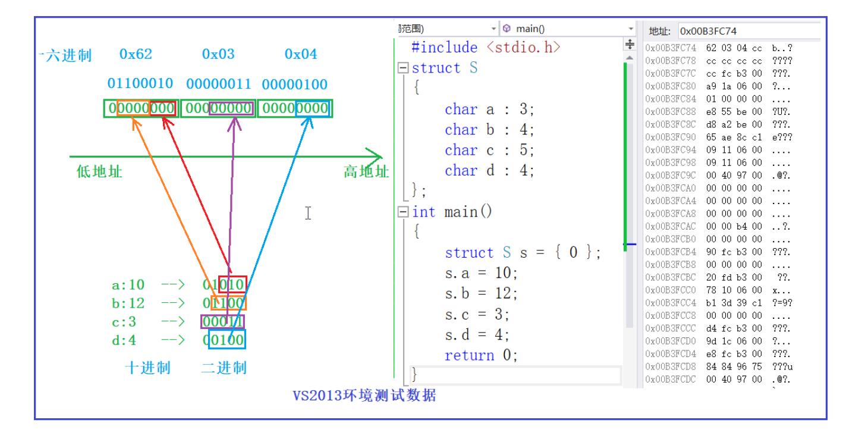Click the line 's.d = 4;'

click(x=477, y=335)
